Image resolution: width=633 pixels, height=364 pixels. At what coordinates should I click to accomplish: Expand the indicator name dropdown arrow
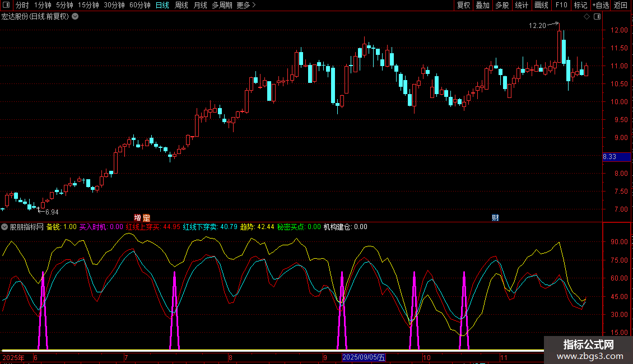[5, 227]
